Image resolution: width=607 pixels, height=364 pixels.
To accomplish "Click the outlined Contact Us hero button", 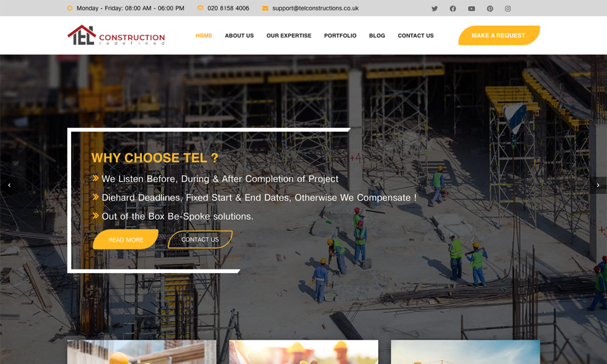I will pyautogui.click(x=200, y=240).
